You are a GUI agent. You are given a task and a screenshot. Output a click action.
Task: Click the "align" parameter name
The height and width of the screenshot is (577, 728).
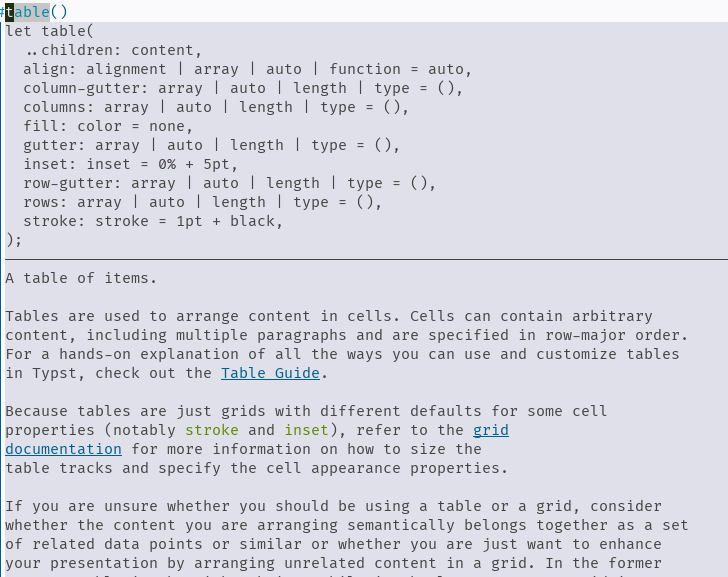(x=46, y=69)
